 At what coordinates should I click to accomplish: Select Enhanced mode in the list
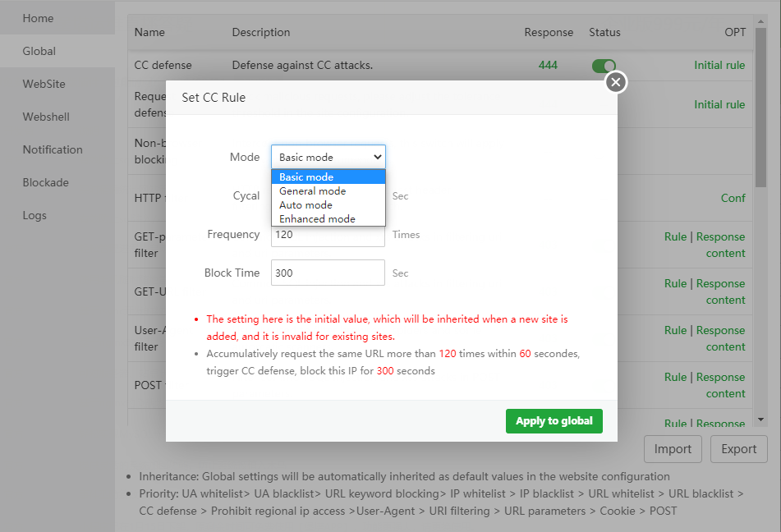[x=328, y=218]
